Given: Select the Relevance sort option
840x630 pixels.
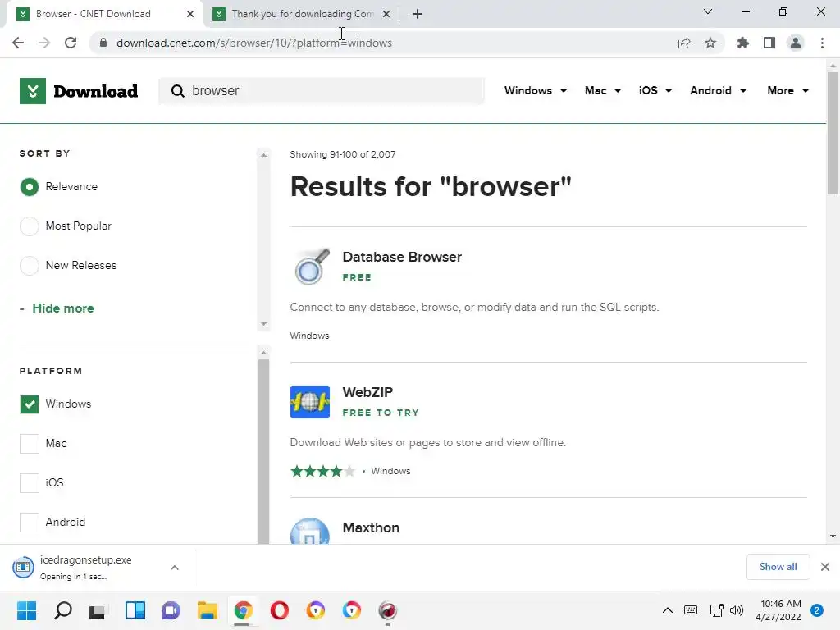Looking at the screenshot, I should pyautogui.click(x=30, y=187).
